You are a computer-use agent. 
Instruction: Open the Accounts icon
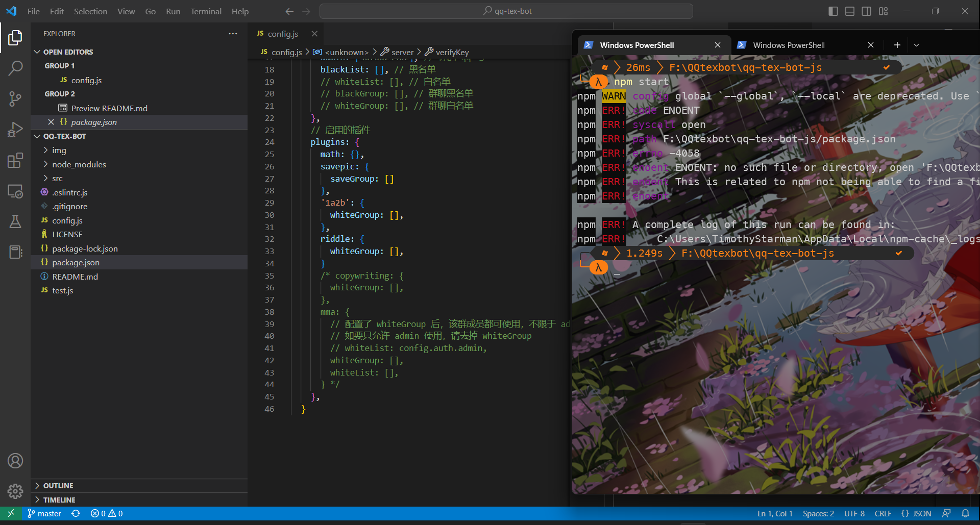pos(15,460)
